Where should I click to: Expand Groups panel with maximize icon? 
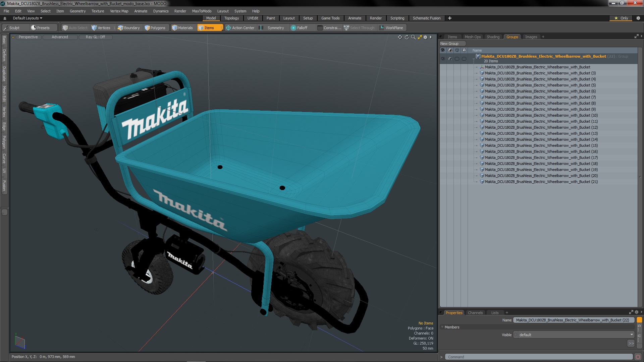pyautogui.click(x=636, y=37)
